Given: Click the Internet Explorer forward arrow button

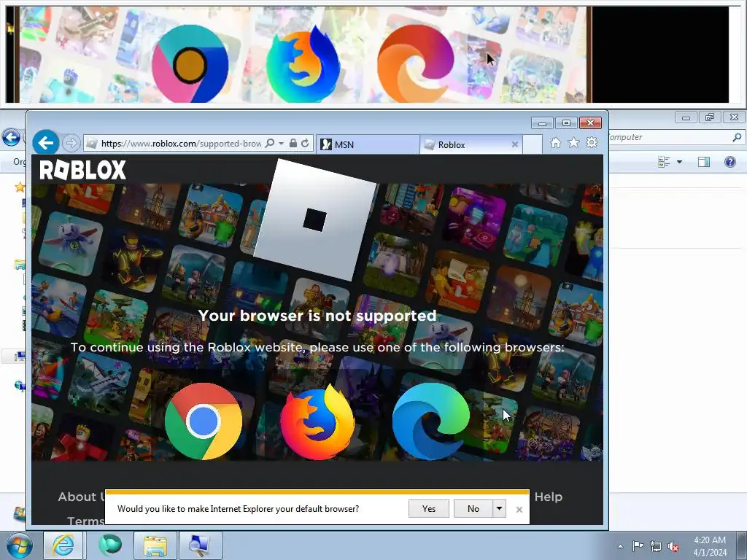Looking at the screenshot, I should (71, 143).
